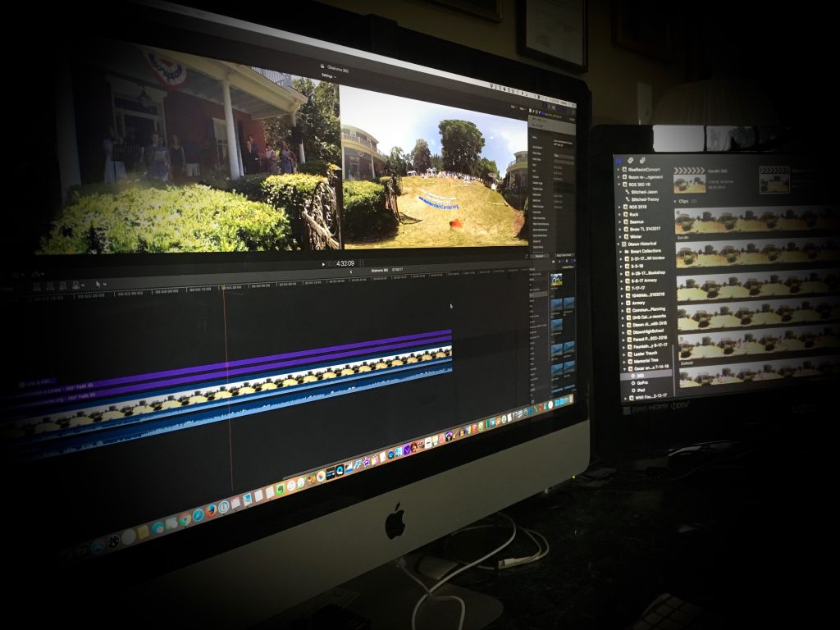Open the Select tool pop-up in timeline toolbar

[x=99, y=284]
